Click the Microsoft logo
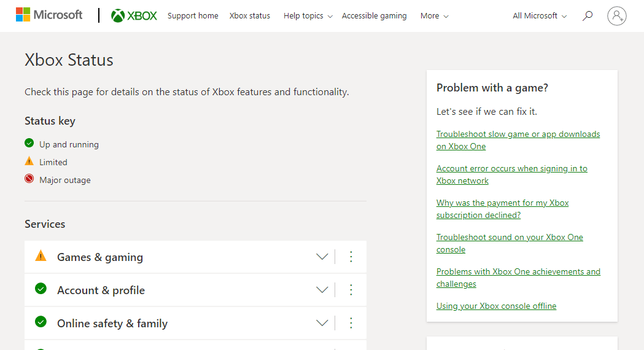The width and height of the screenshot is (644, 350). tap(49, 15)
